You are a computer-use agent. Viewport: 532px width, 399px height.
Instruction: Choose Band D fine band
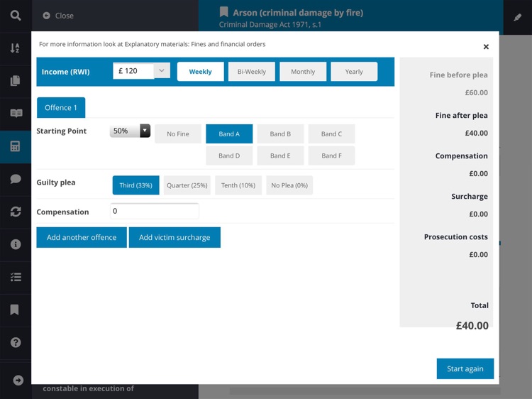point(229,155)
